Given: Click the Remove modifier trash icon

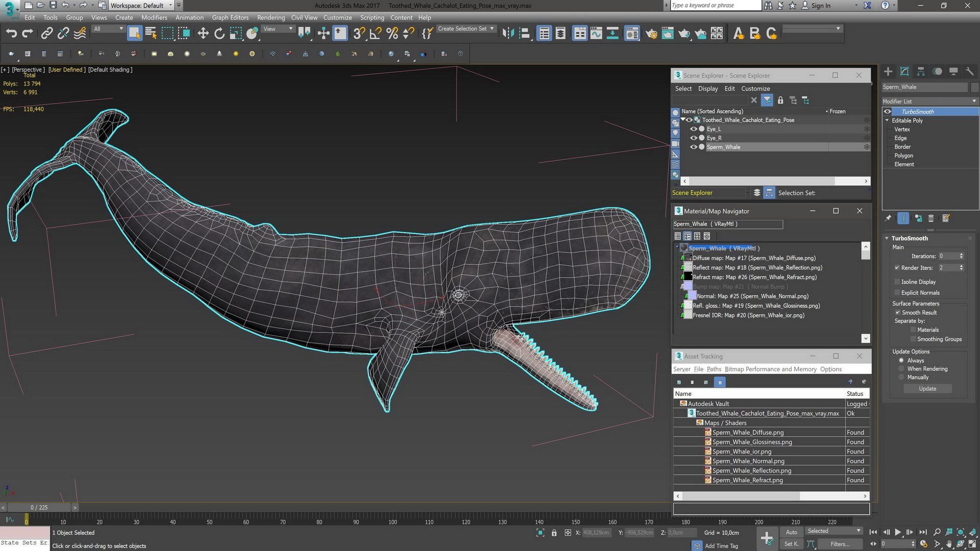Looking at the screenshot, I should tap(931, 218).
